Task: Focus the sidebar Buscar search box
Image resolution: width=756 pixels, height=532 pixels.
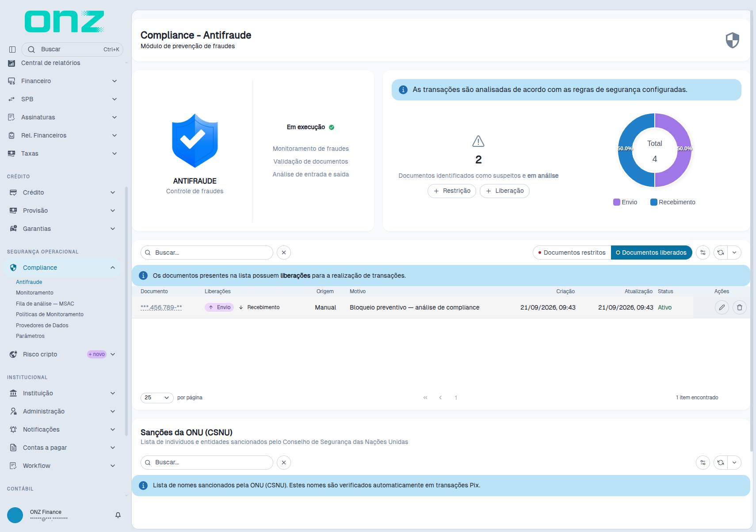Action: 72,50
